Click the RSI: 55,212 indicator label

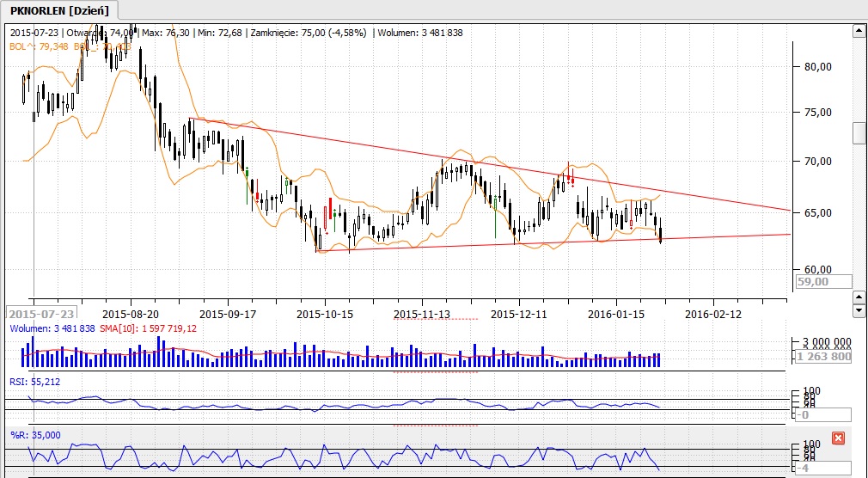[34, 381]
